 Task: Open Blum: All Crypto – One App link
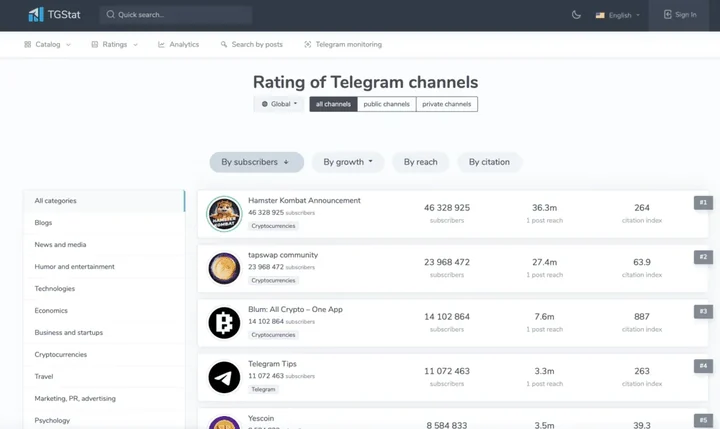click(295, 310)
